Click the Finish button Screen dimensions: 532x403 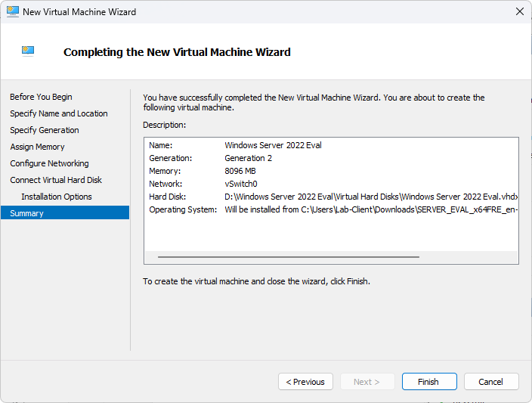[429, 382]
